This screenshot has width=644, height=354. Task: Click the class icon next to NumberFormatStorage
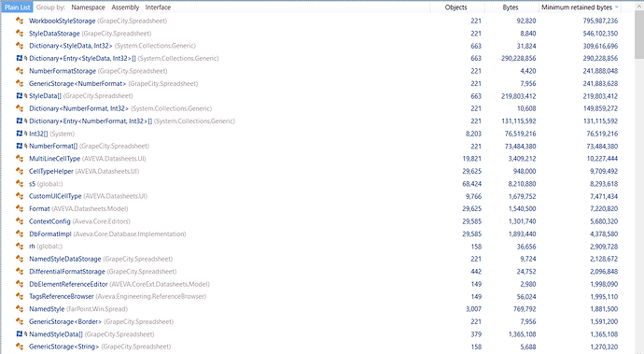[20, 71]
